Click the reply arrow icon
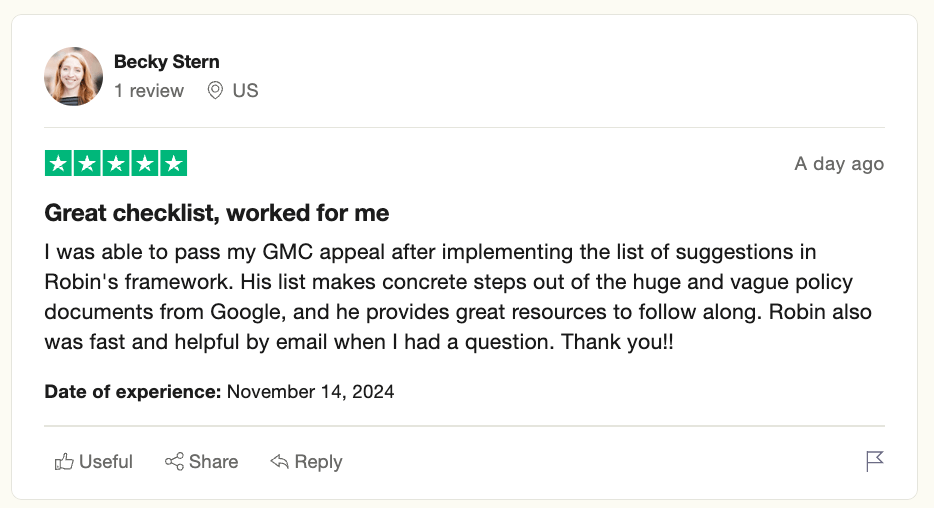This screenshot has width=934, height=508. pos(280,462)
